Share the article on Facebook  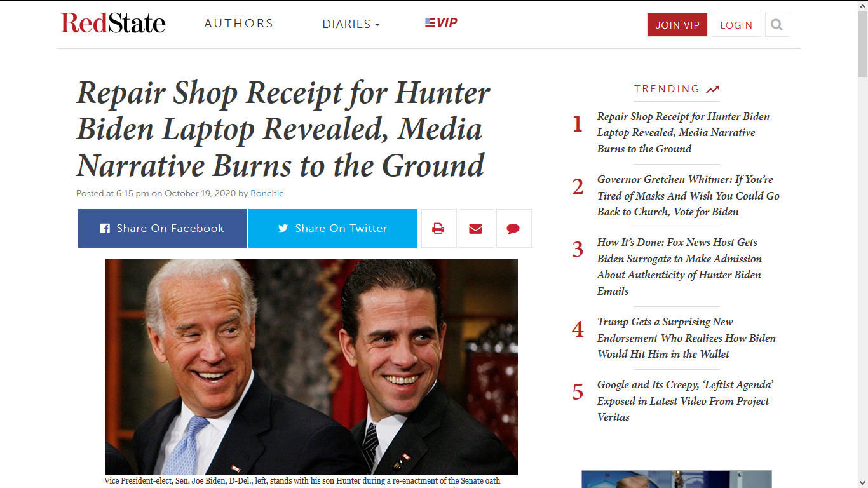point(162,228)
